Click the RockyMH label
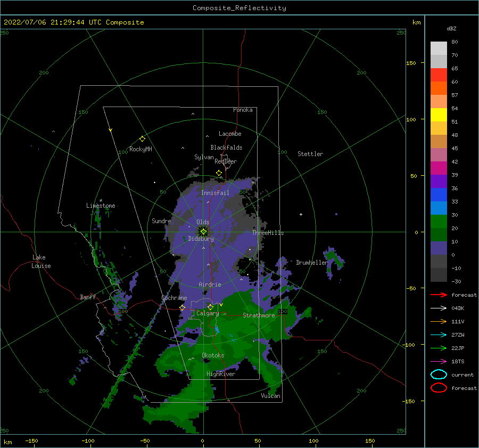This screenshot has width=479, height=448. pyautogui.click(x=141, y=149)
